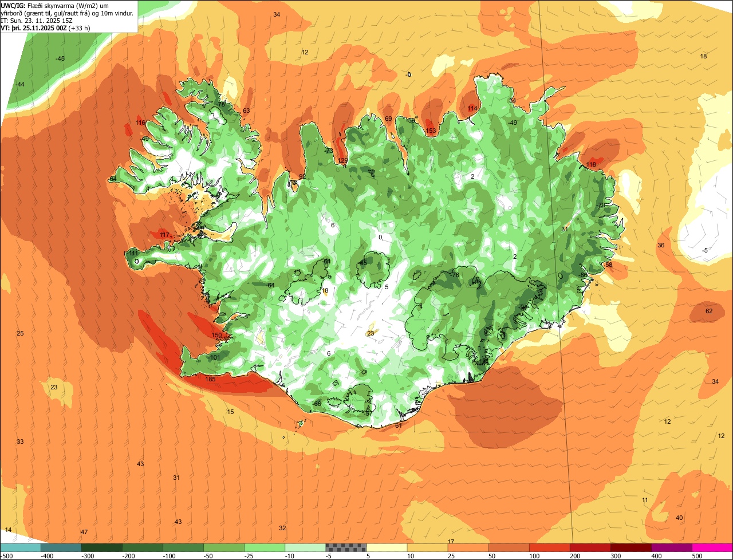Click the 15 value on the map
Screen dimensions: 733x560
pos(230,412)
